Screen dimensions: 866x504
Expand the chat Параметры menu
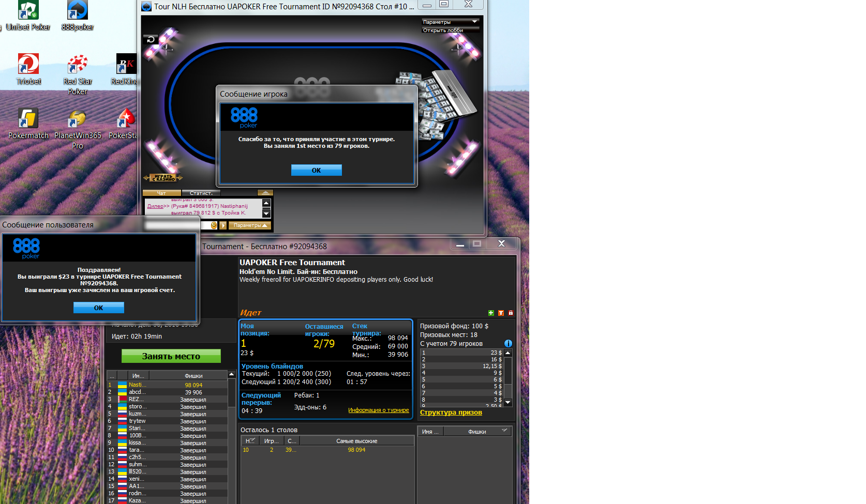250,225
